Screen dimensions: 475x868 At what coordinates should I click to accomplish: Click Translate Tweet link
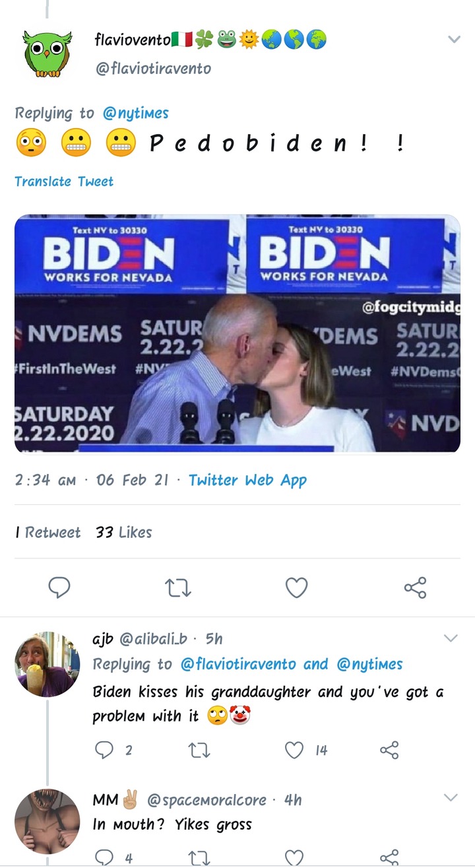pyautogui.click(x=64, y=182)
